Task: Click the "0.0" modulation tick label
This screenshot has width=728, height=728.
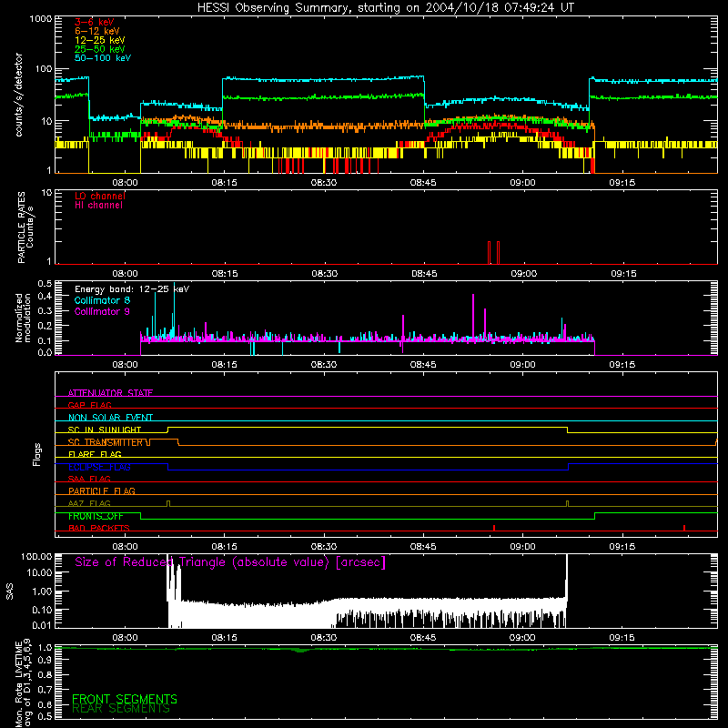Action: coord(45,352)
